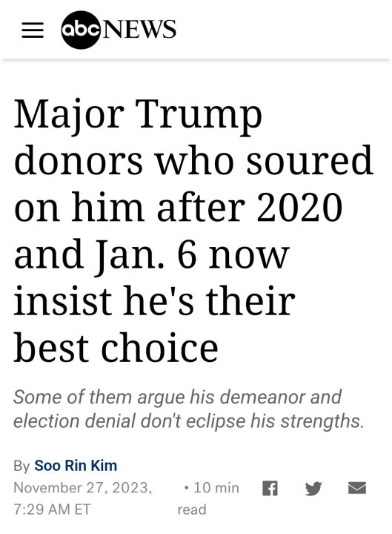Viewport: 392px width, 534px height.
Task: Click subheading line "election denial don't eclipse"
Action: [x=189, y=421]
